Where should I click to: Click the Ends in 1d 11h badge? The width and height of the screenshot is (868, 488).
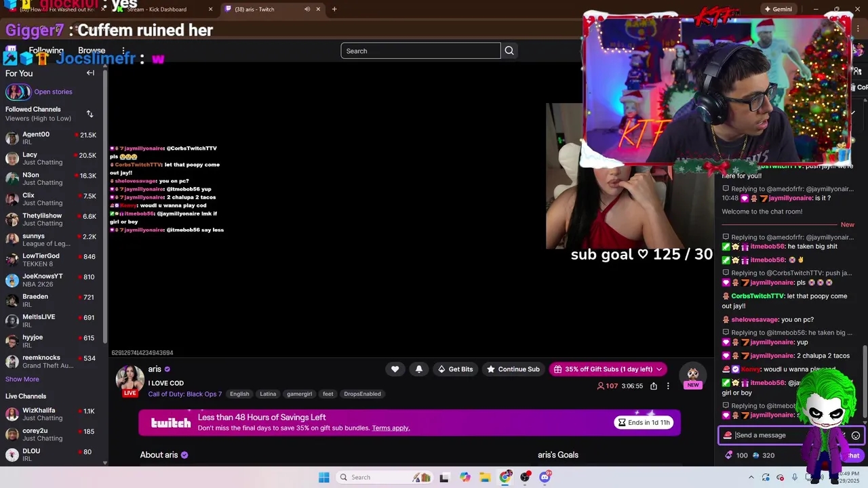644,423
